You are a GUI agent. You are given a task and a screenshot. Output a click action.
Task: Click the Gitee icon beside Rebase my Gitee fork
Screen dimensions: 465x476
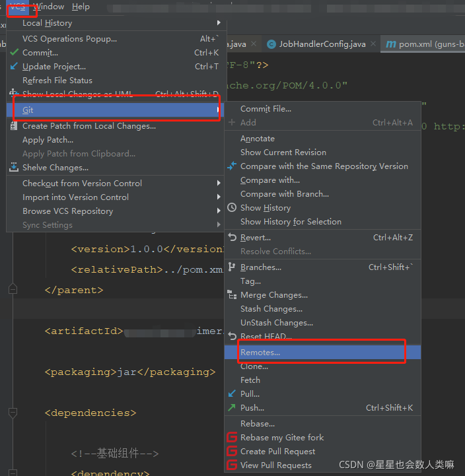point(232,437)
